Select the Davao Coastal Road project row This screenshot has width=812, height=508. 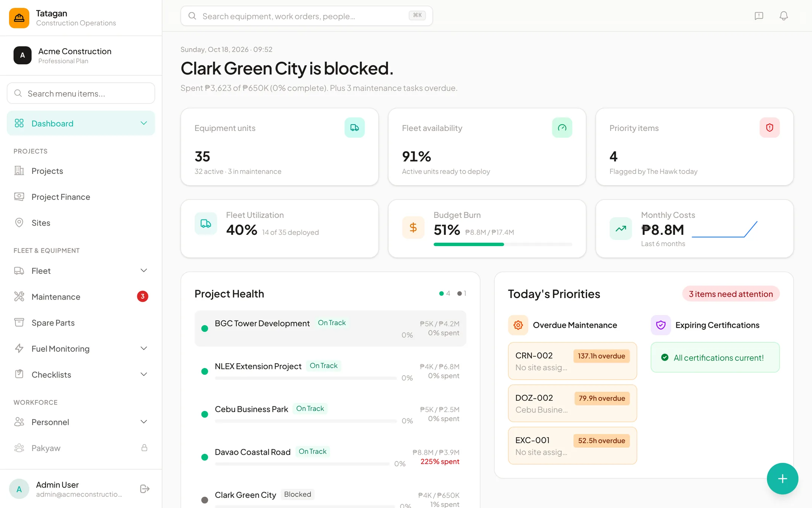(x=330, y=457)
